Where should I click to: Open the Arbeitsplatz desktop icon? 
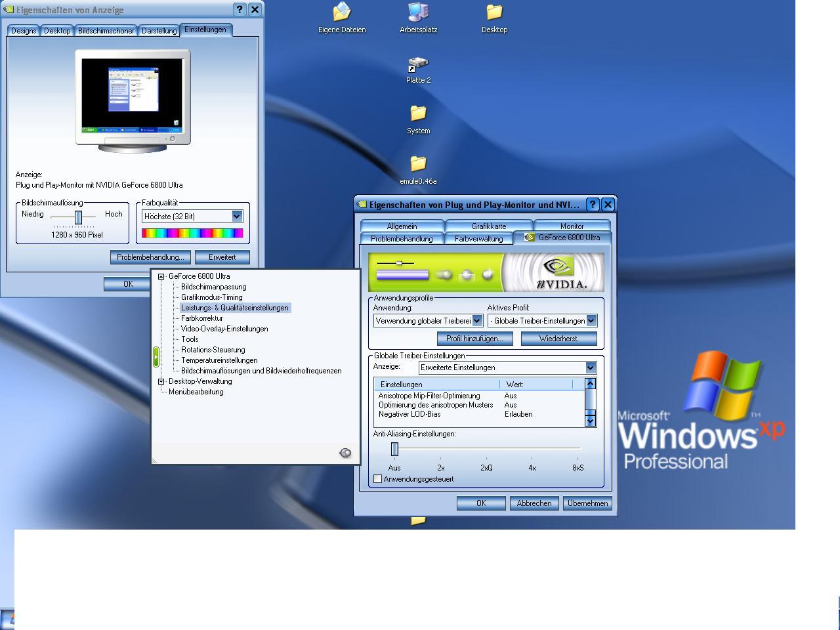pos(419,17)
